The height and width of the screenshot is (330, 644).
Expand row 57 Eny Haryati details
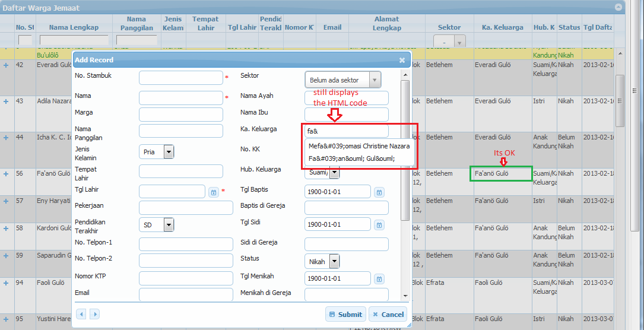coord(6,201)
